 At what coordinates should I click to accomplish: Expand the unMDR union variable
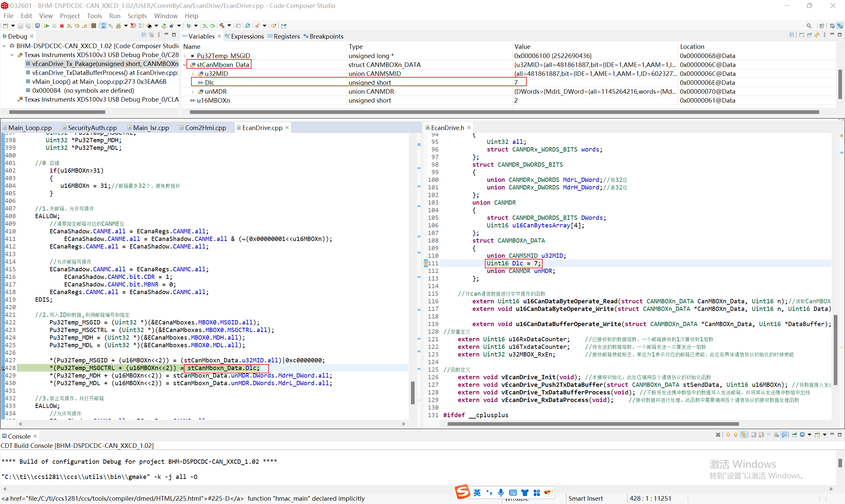192,91
